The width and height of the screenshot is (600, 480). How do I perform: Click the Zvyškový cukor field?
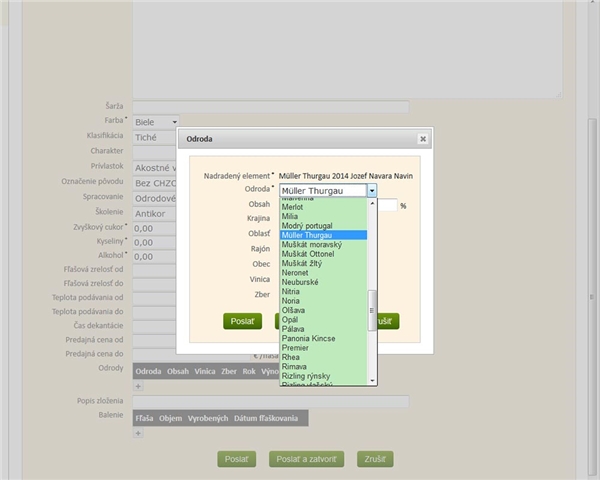coord(154,229)
